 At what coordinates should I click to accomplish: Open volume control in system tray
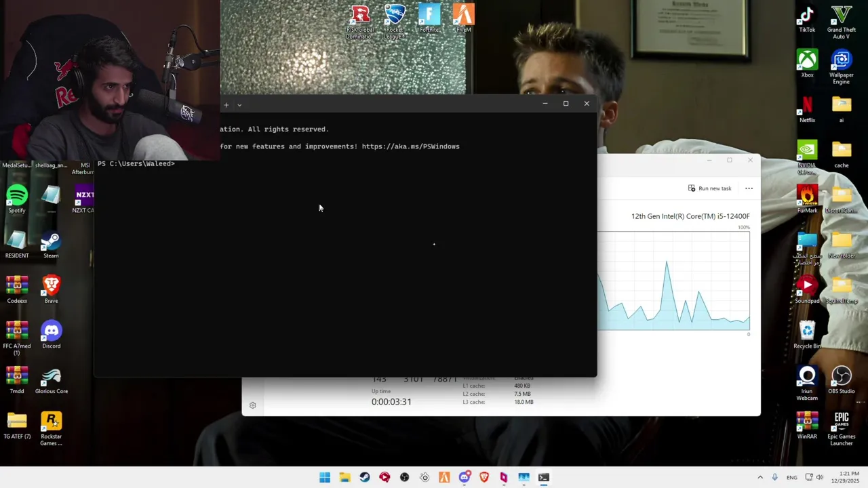tap(820, 477)
